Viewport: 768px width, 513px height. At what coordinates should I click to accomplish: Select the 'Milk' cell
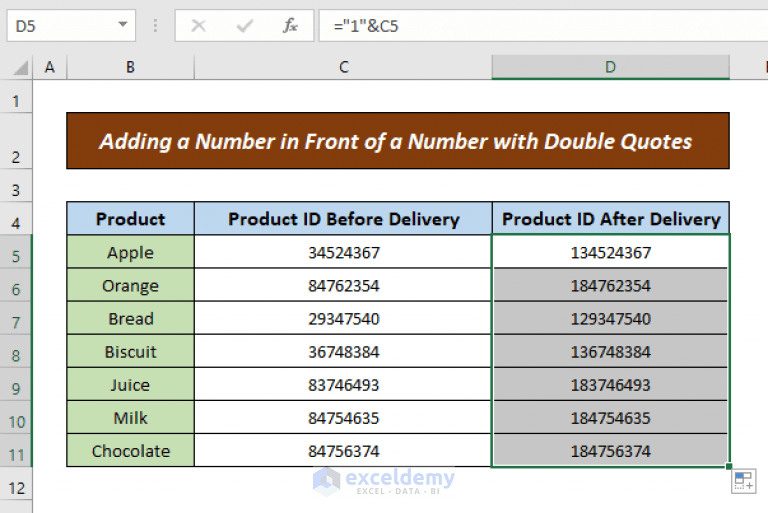click(130, 417)
